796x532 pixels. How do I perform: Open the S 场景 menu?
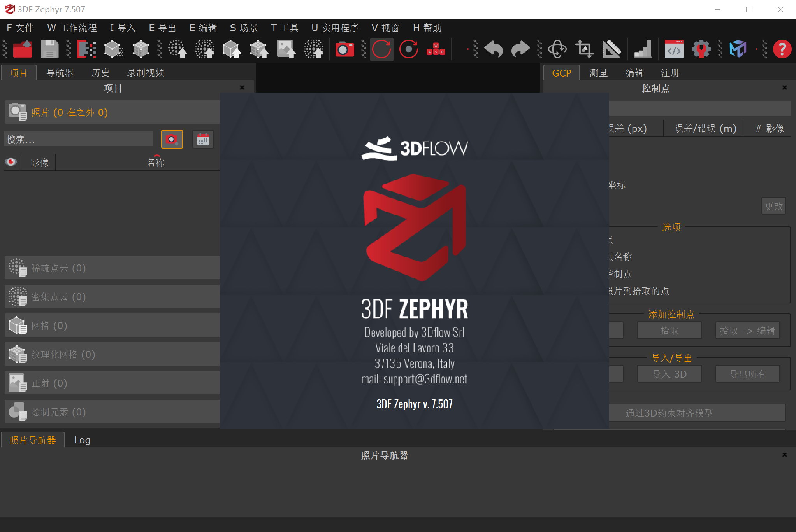click(244, 28)
